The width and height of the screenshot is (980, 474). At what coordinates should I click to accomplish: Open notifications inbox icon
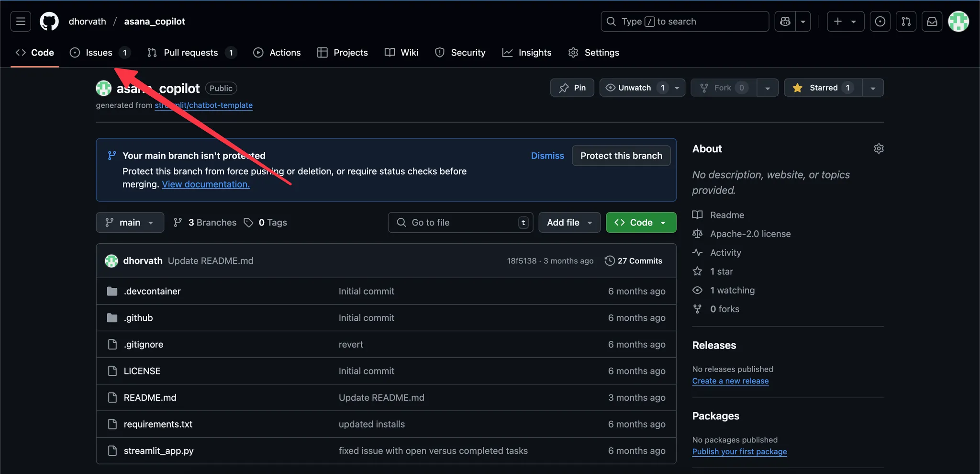(932, 22)
